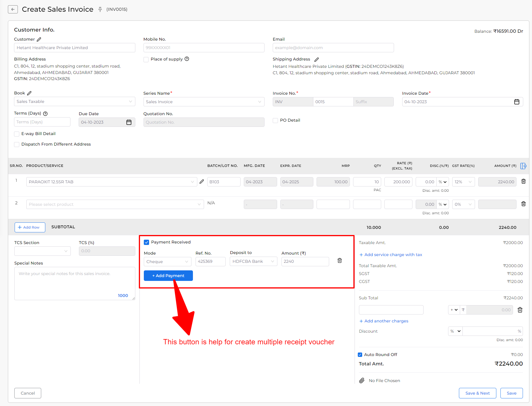Click the invoice Discount value field
Screen dimensions: 532x406
point(493,331)
